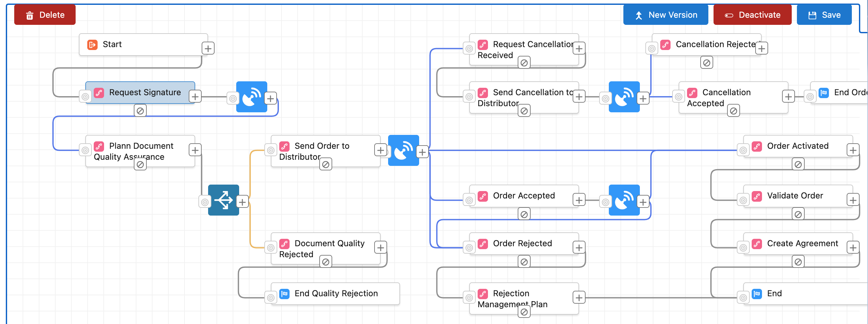
Task: Select the Start node
Action: pyautogui.click(x=143, y=45)
